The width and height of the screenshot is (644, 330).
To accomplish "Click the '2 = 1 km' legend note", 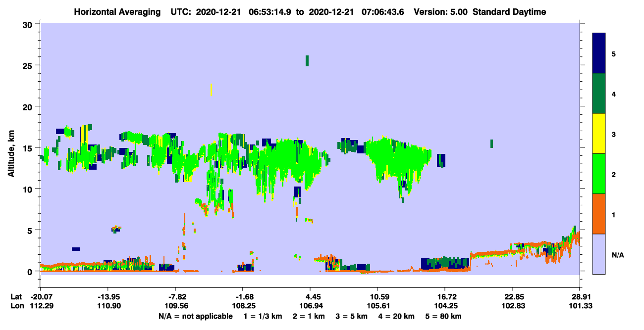I will click(x=309, y=316).
